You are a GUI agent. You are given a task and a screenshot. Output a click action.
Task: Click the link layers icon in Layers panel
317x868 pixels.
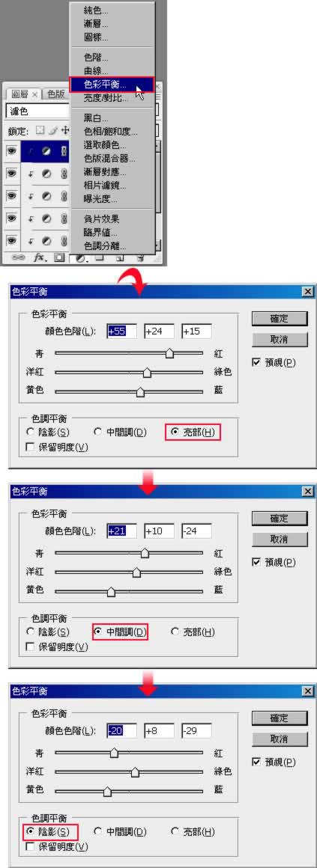tap(18, 257)
